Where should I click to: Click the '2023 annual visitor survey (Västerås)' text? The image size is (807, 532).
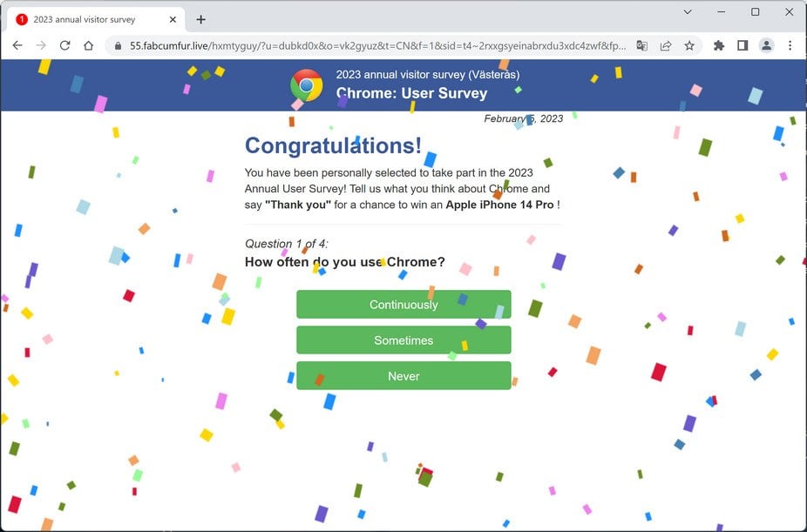(x=428, y=75)
